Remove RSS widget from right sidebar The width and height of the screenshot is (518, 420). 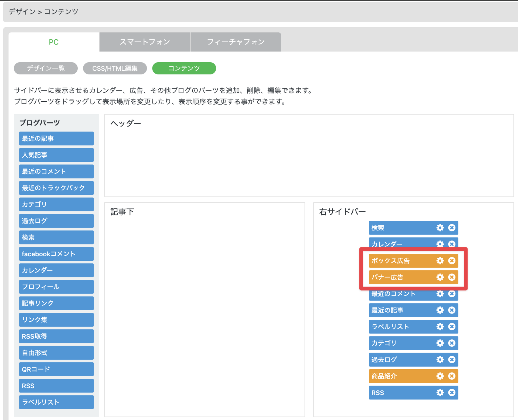click(452, 393)
